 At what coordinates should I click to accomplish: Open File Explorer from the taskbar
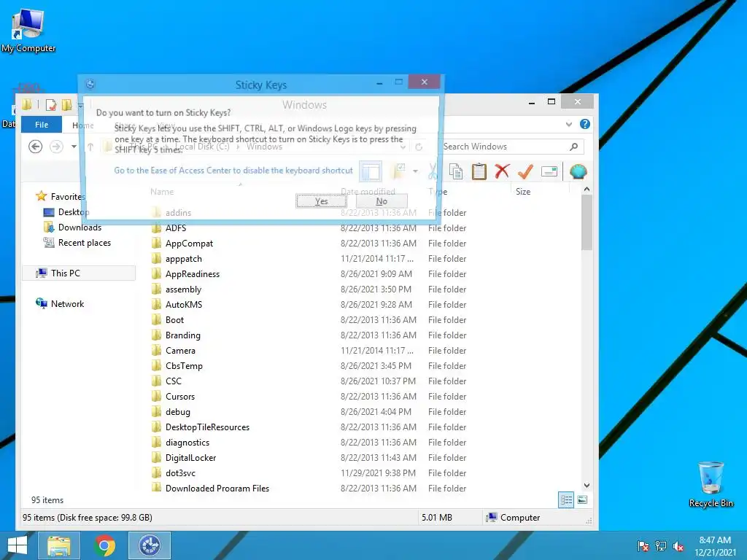pyautogui.click(x=59, y=545)
